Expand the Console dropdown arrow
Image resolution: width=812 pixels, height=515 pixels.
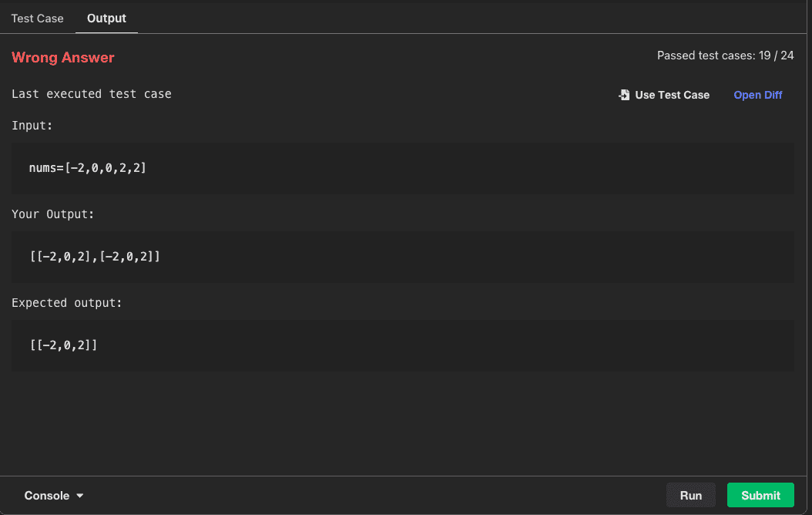[80, 496]
